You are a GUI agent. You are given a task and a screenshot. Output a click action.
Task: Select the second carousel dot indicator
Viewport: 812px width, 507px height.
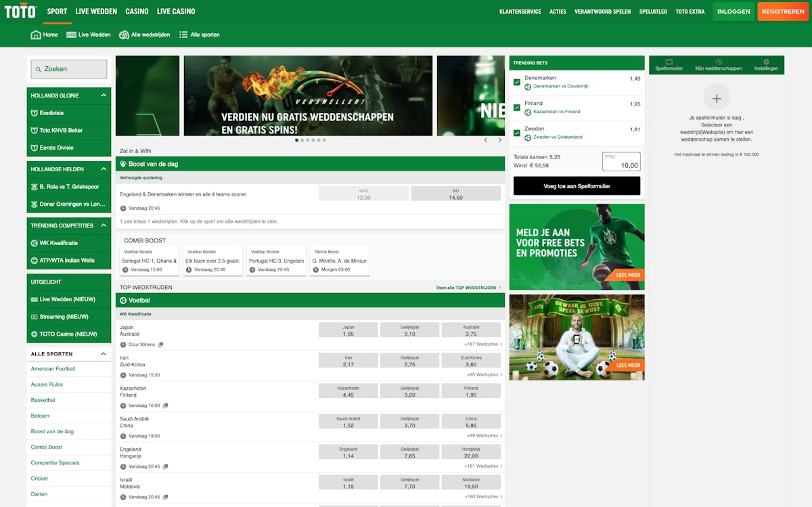(x=302, y=140)
